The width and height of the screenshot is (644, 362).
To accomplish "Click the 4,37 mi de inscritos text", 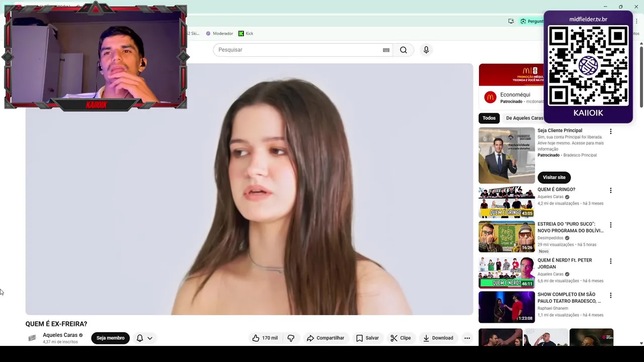I will pos(60,342).
